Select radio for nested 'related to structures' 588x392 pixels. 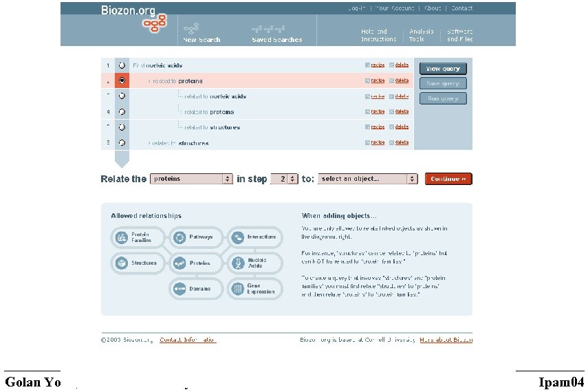point(122,127)
